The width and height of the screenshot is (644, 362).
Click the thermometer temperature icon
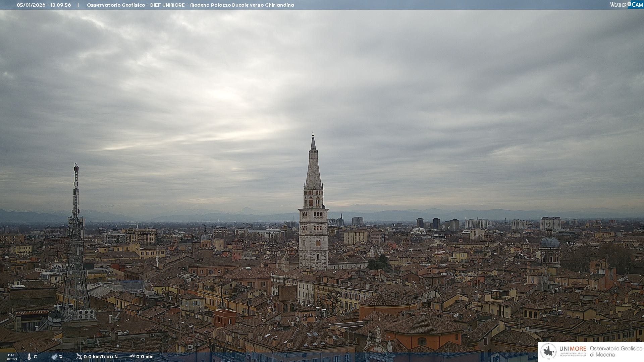click(x=29, y=357)
